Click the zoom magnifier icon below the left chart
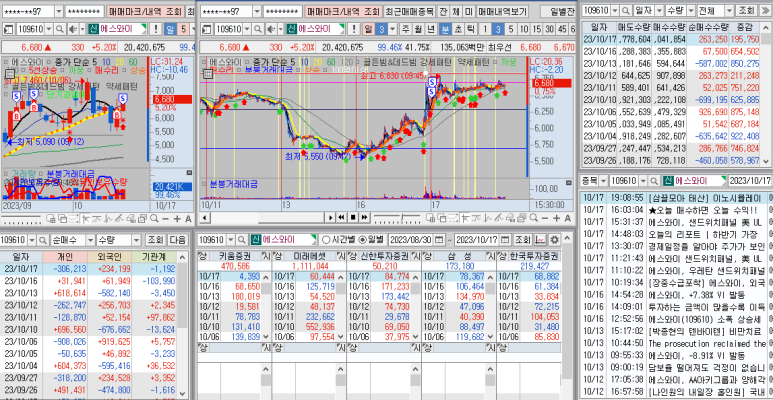 (154, 218)
